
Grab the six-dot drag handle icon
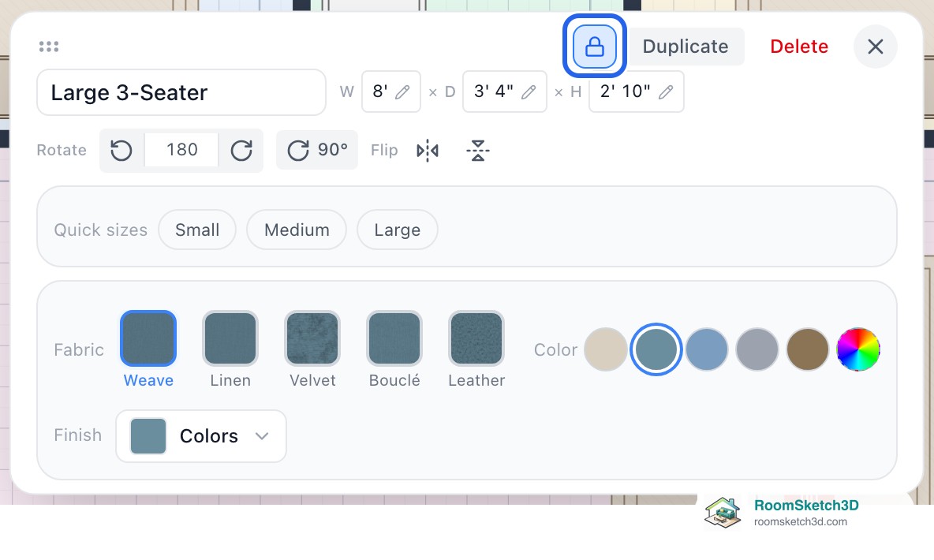pos(49,47)
